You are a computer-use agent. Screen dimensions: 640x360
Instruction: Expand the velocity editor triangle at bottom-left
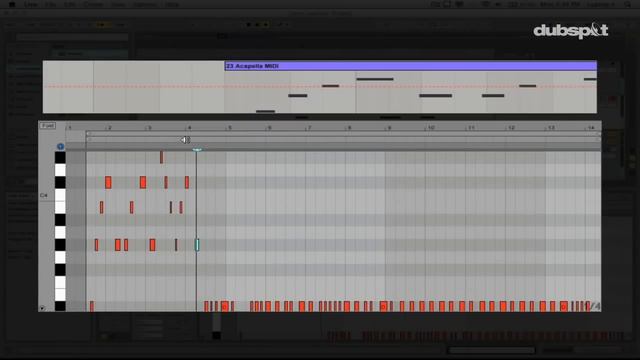(x=42, y=307)
